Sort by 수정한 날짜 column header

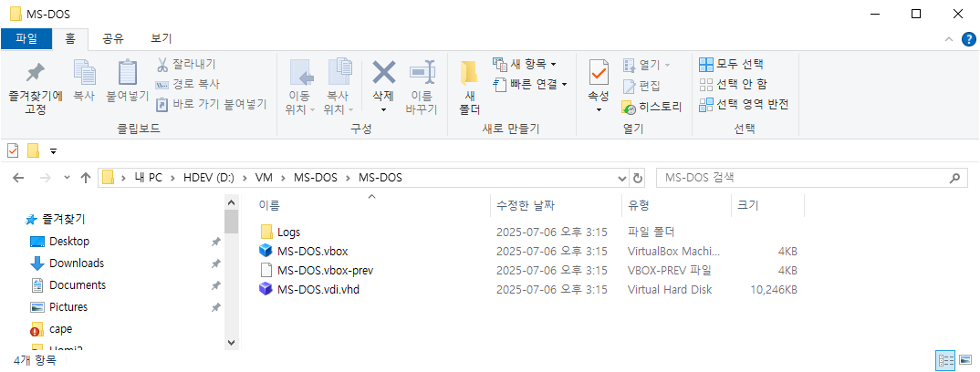[x=557, y=205]
